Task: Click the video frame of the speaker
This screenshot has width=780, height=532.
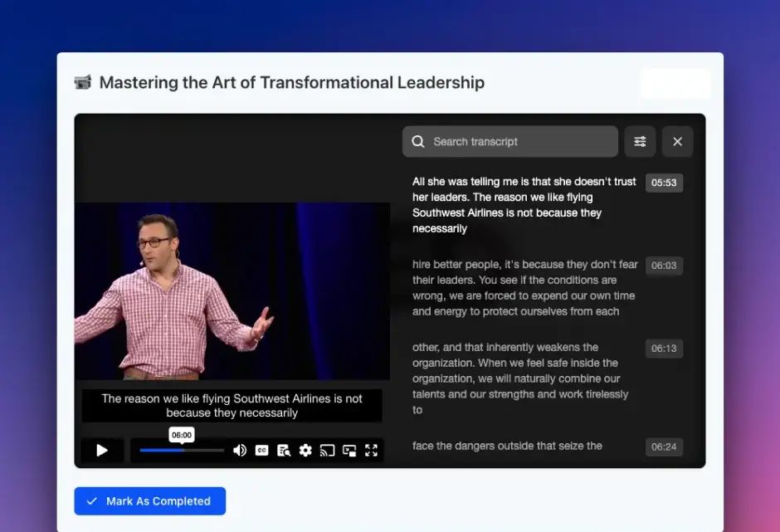Action: [x=232, y=291]
